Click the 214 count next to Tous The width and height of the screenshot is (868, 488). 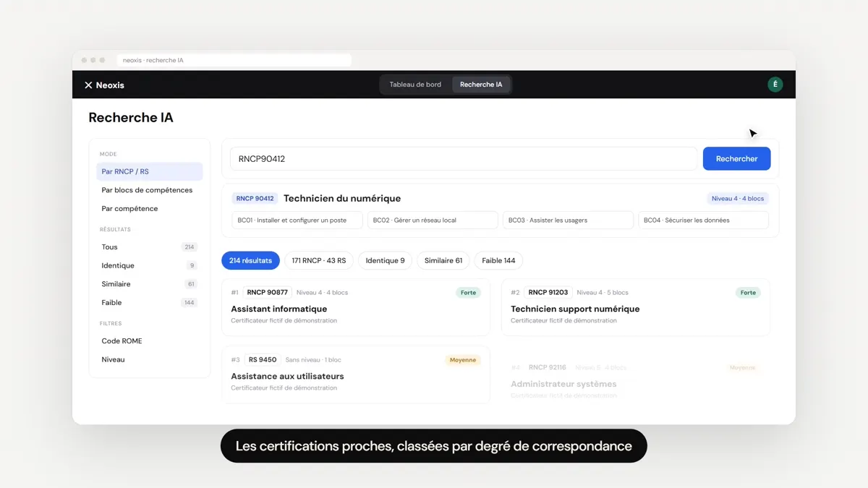pyautogui.click(x=190, y=247)
